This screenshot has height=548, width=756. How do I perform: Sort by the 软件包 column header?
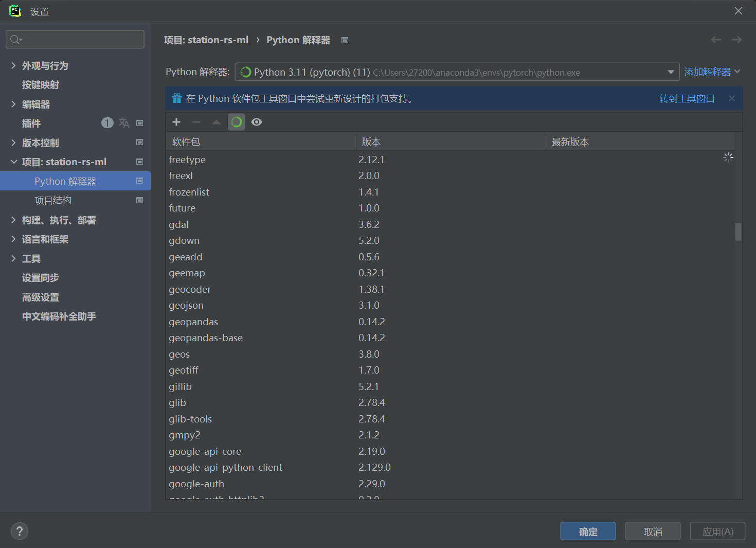pyautogui.click(x=261, y=142)
